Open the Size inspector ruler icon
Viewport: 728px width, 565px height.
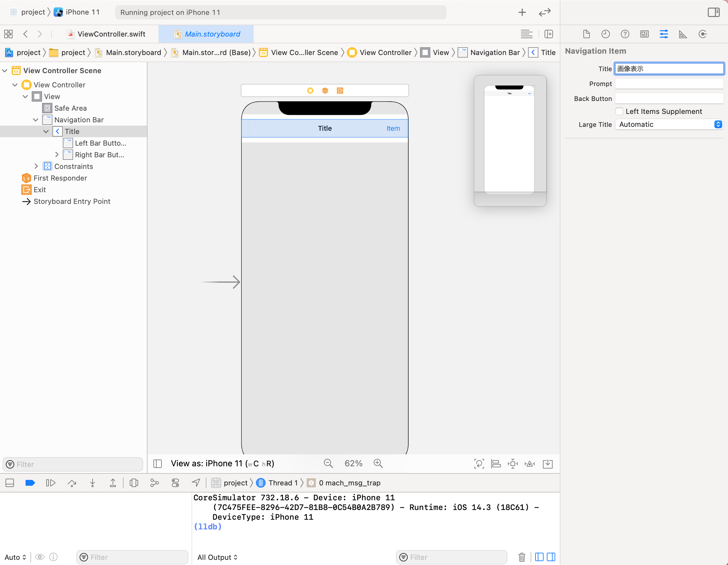pyautogui.click(x=683, y=34)
